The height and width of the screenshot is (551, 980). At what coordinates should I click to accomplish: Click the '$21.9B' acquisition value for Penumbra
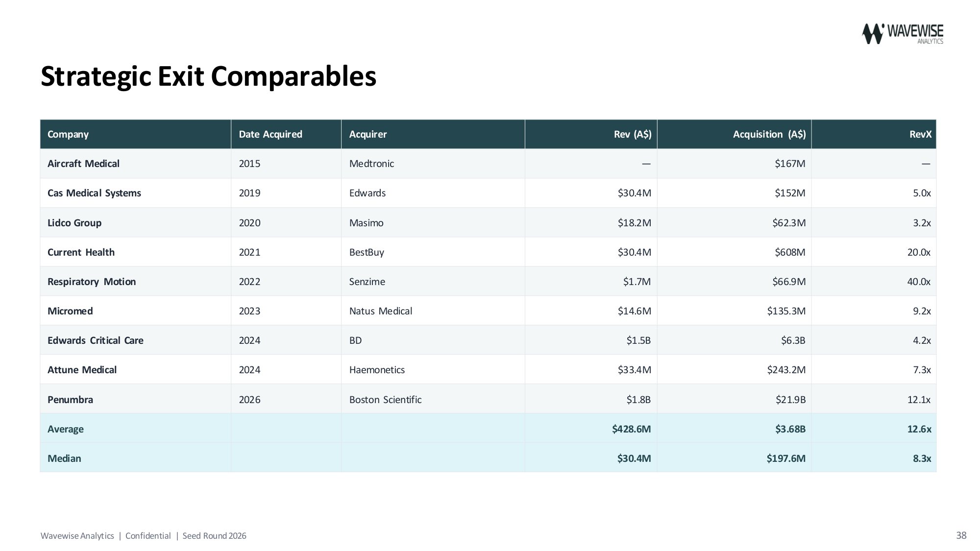[790, 400]
